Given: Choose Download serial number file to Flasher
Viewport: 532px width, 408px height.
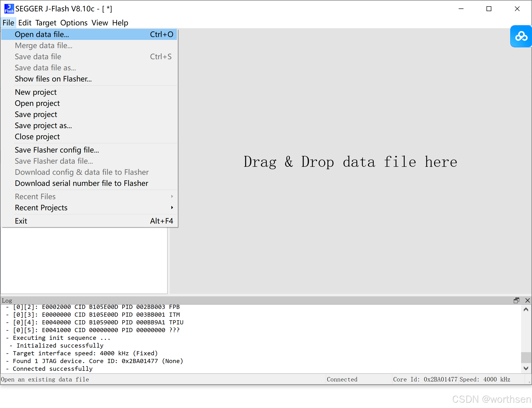Looking at the screenshot, I should (x=82, y=183).
